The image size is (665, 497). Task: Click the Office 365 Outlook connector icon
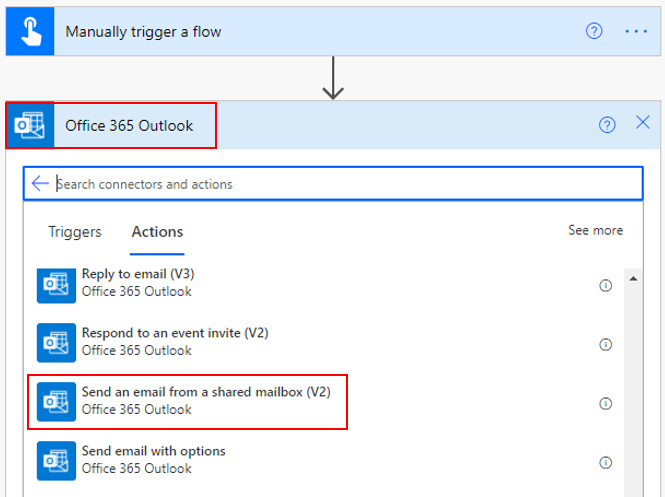[x=30, y=125]
